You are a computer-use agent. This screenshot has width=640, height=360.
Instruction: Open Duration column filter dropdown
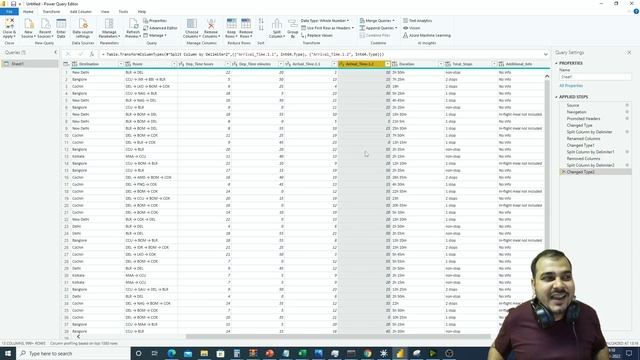click(x=440, y=64)
